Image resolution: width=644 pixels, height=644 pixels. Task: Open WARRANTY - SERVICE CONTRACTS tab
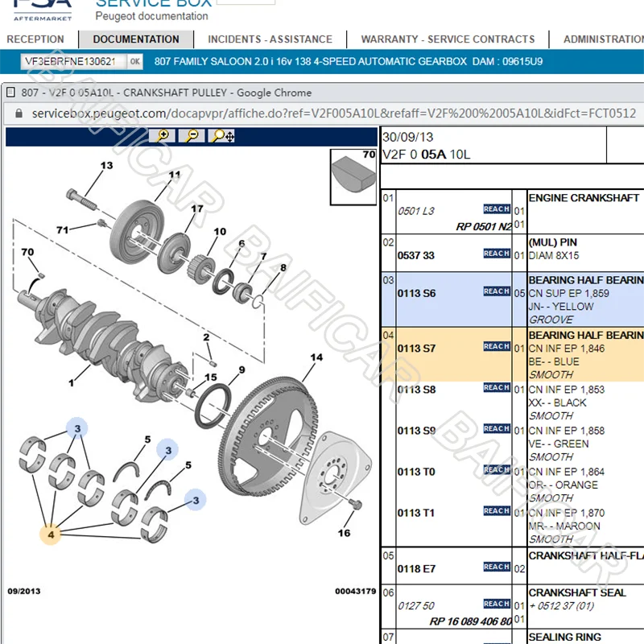click(448, 39)
